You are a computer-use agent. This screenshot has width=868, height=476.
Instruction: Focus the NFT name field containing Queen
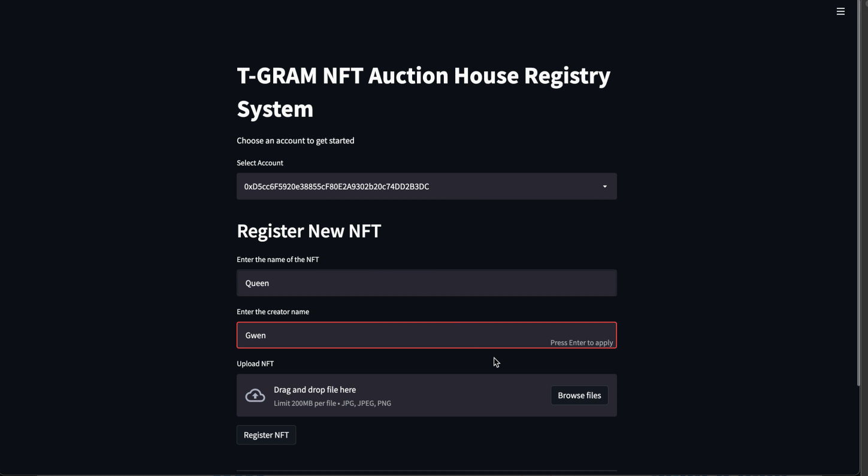(x=427, y=283)
